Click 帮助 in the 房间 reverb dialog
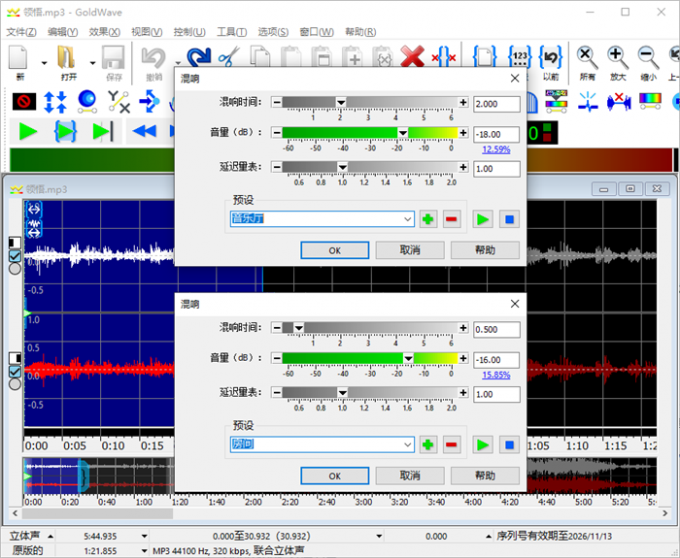680x558 pixels. [x=485, y=476]
